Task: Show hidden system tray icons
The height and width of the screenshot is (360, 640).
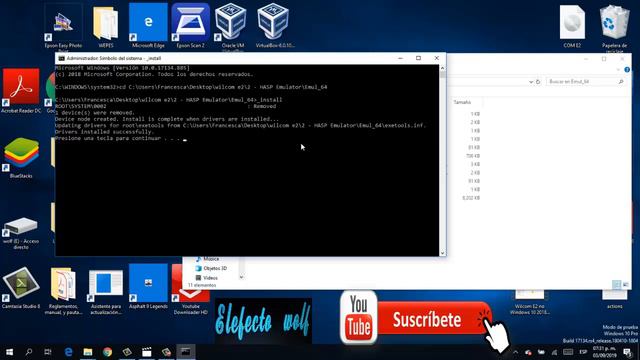Action: (516, 352)
